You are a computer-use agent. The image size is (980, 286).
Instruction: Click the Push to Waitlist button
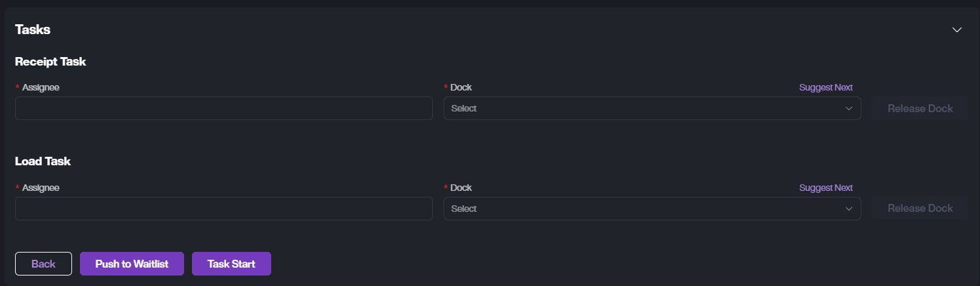point(132,264)
